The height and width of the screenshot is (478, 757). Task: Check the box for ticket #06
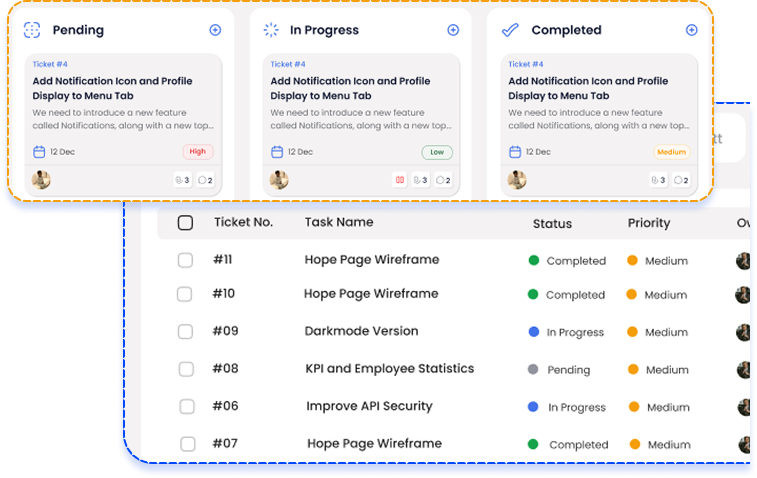[x=187, y=407]
